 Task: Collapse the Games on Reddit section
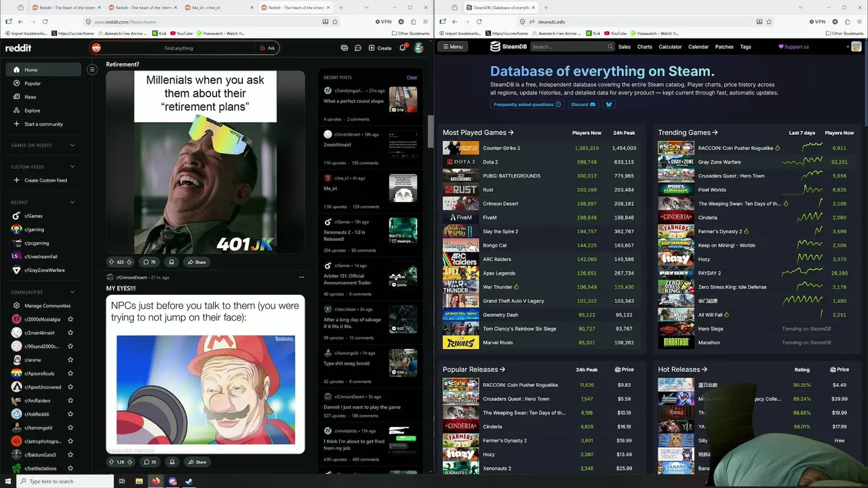coord(72,145)
